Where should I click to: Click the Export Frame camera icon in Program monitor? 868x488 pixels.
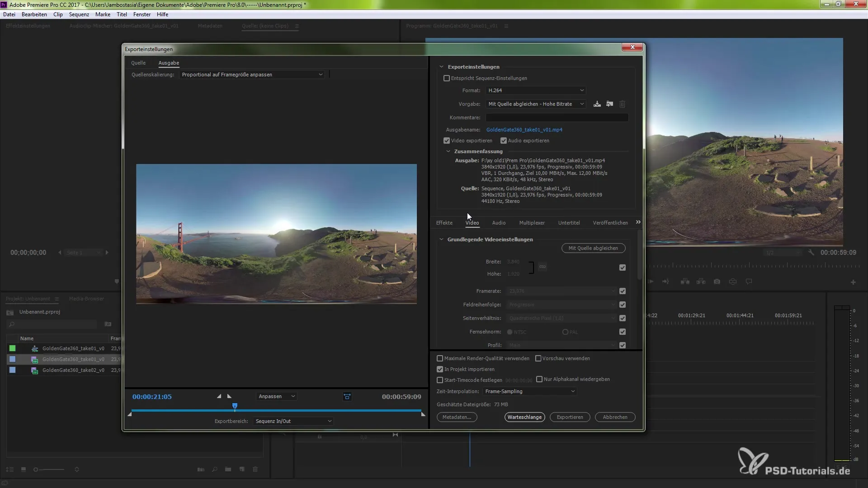point(717,282)
